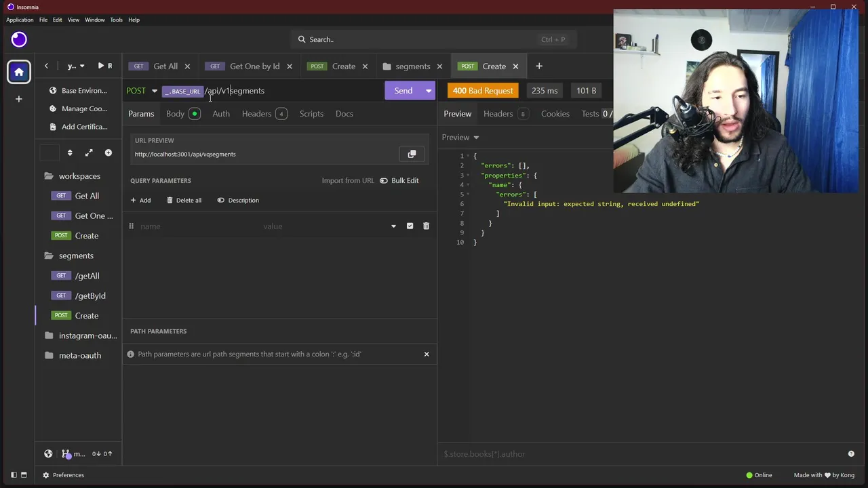Expand the meta-oauth folder
Viewport: 868px width, 488px height.
[x=73, y=355]
